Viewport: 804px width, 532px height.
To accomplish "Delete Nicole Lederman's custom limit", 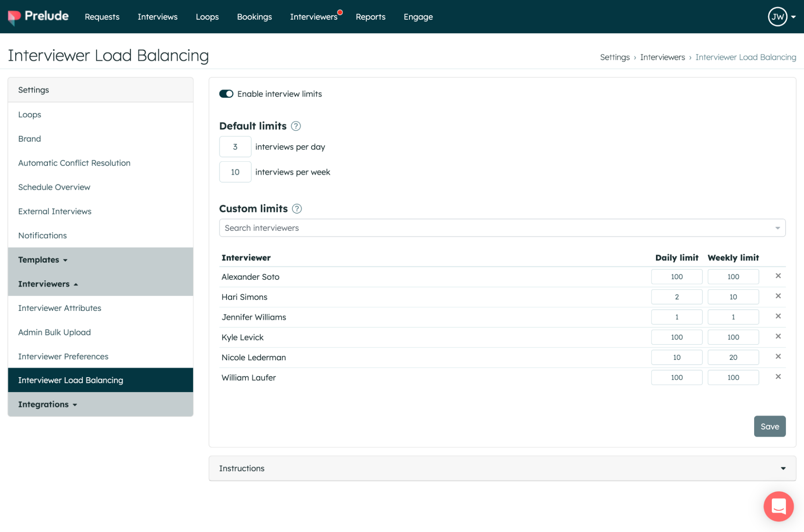I will [x=778, y=357].
